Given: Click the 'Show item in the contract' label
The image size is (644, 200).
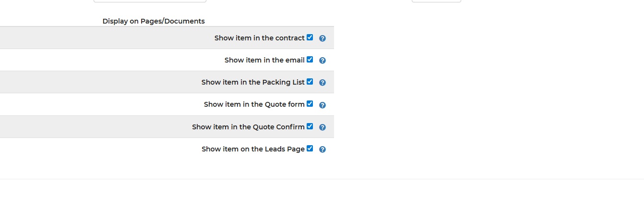Looking at the screenshot, I should tap(260, 38).
